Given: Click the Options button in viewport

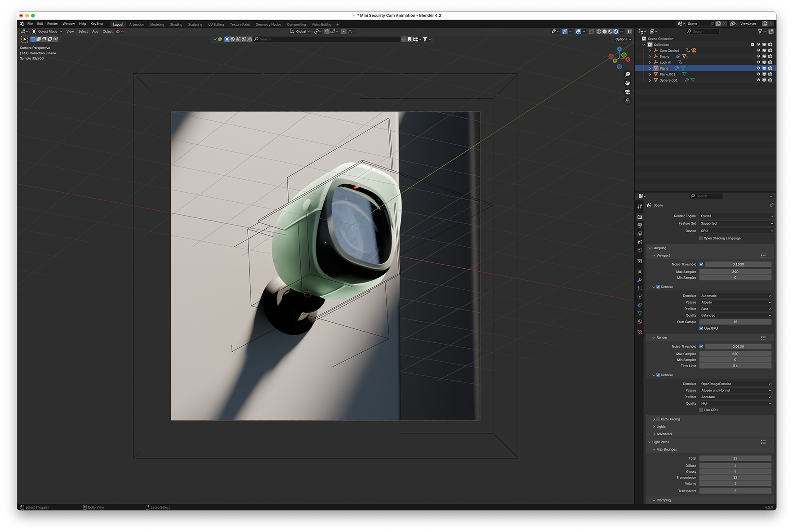Looking at the screenshot, I should (623, 39).
